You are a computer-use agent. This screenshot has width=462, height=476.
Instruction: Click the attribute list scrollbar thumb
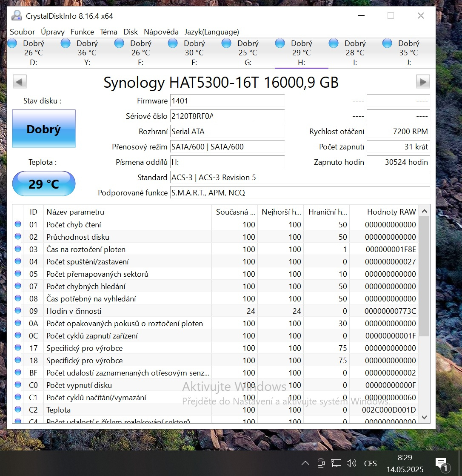(425, 276)
